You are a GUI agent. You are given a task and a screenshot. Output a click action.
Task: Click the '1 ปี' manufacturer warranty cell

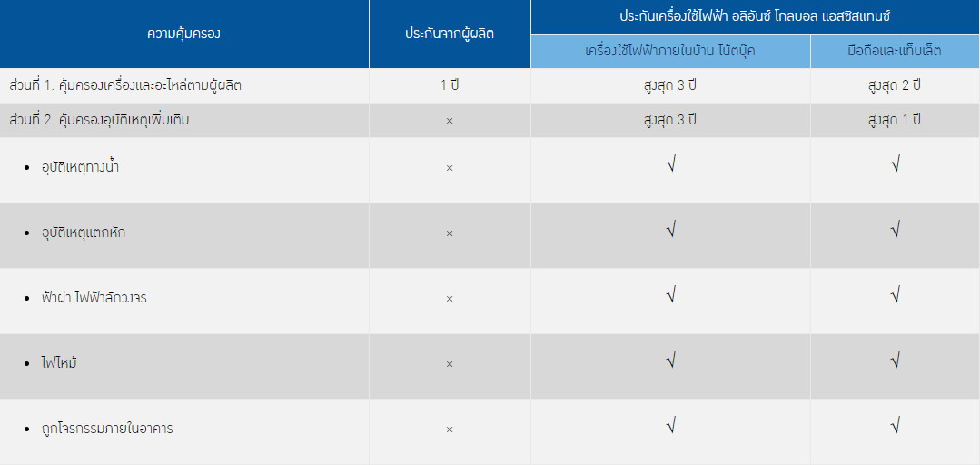pos(450,86)
